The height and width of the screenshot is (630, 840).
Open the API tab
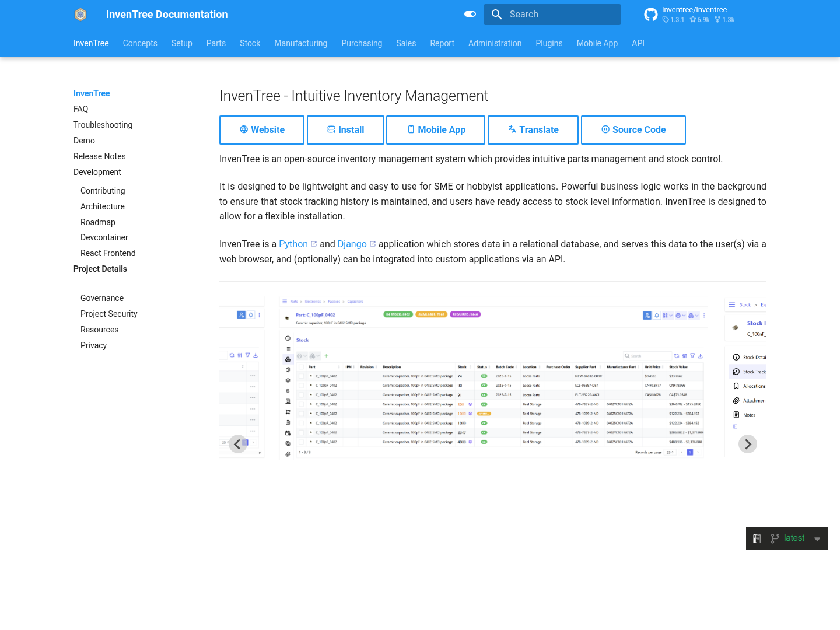[x=638, y=43]
